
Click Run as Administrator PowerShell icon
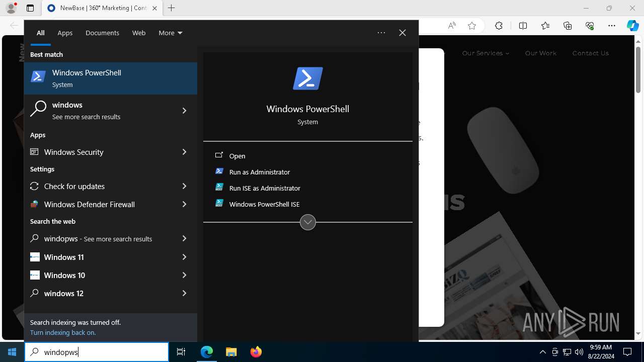pyautogui.click(x=219, y=171)
